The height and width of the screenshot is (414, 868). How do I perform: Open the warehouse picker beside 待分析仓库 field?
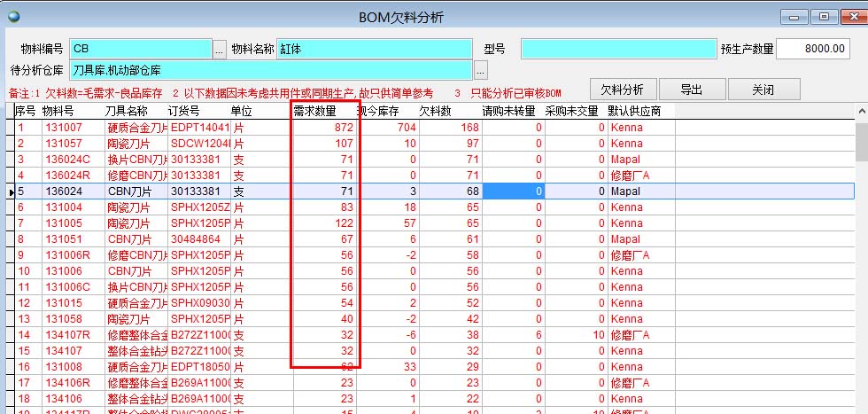481,69
